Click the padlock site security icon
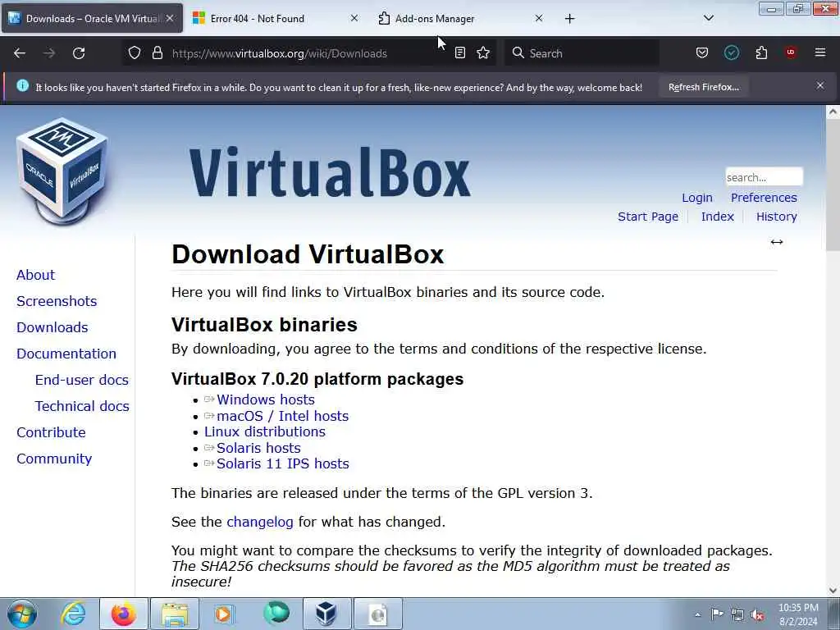Viewport: 840px width, 630px height. 157,53
